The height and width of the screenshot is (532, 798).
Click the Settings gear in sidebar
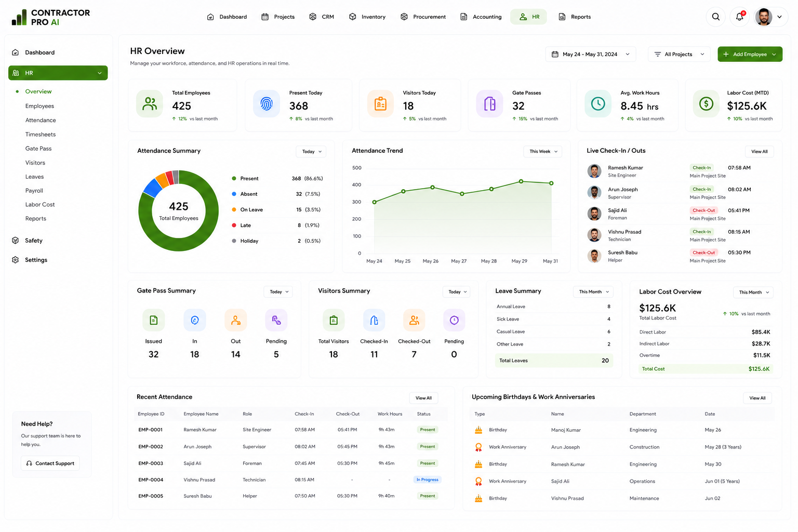16,260
